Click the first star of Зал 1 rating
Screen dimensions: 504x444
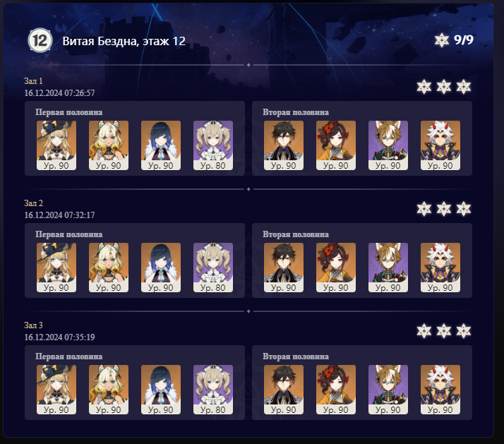point(424,87)
